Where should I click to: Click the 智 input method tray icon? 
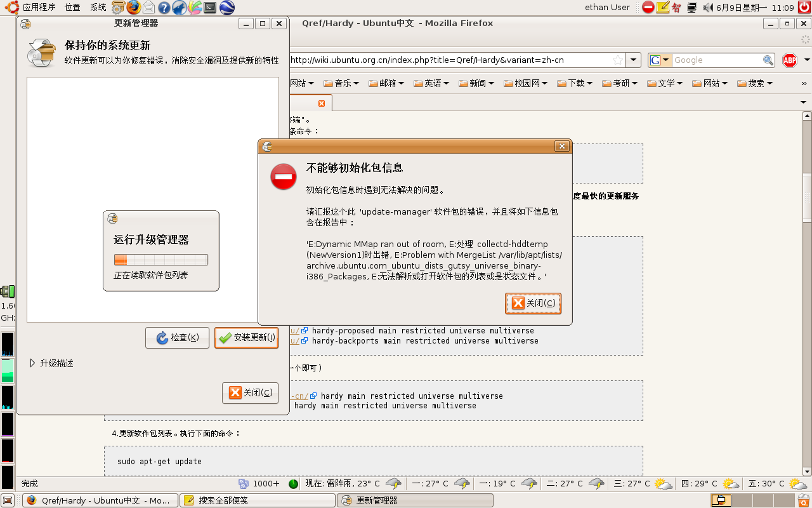click(677, 8)
